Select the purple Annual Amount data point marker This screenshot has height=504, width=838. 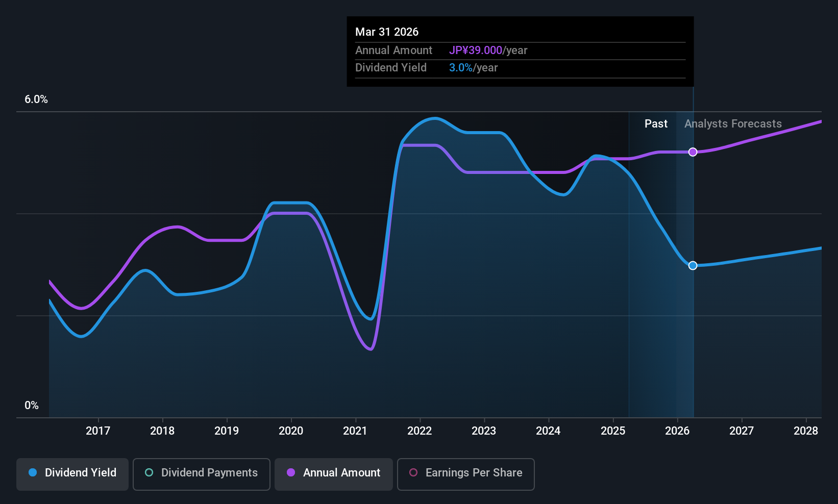pos(693,152)
